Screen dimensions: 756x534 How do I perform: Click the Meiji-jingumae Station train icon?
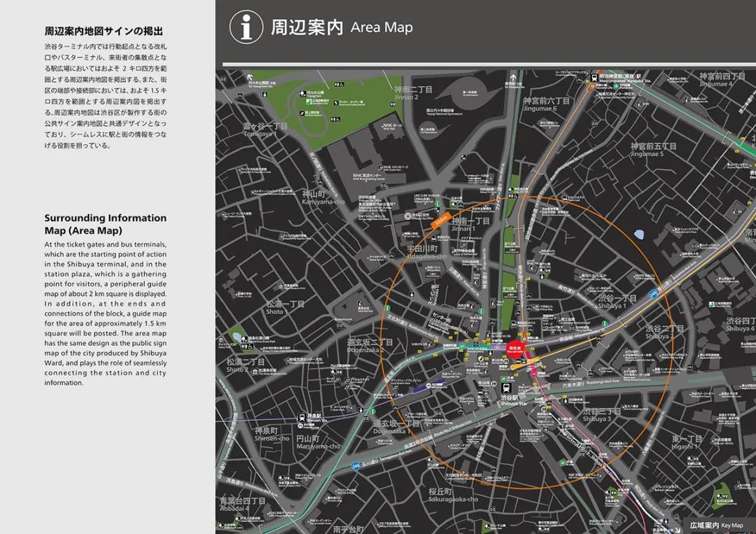tap(594, 77)
